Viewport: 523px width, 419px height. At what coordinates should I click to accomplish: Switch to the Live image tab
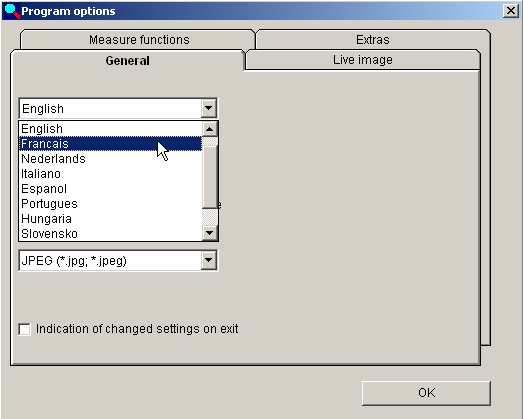click(x=363, y=60)
